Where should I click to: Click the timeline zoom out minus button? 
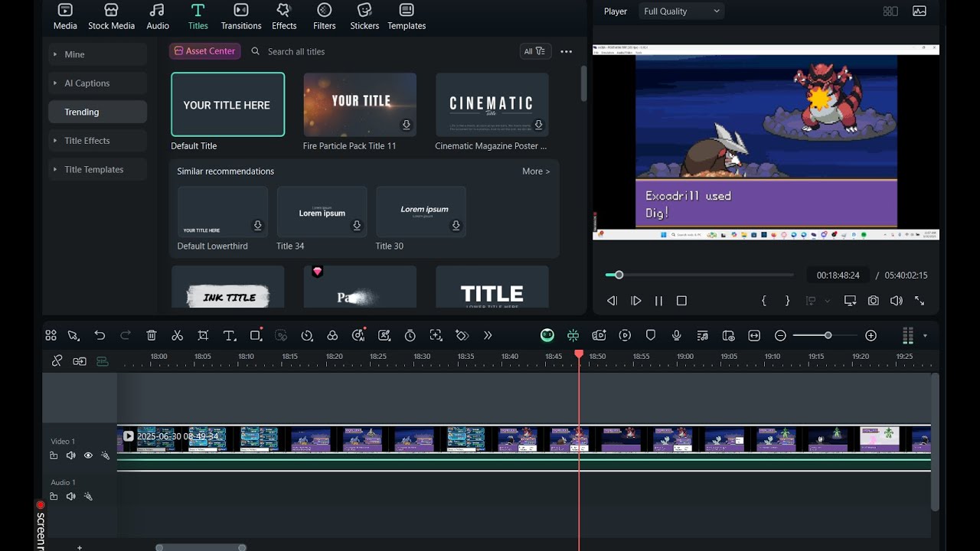[x=780, y=335]
